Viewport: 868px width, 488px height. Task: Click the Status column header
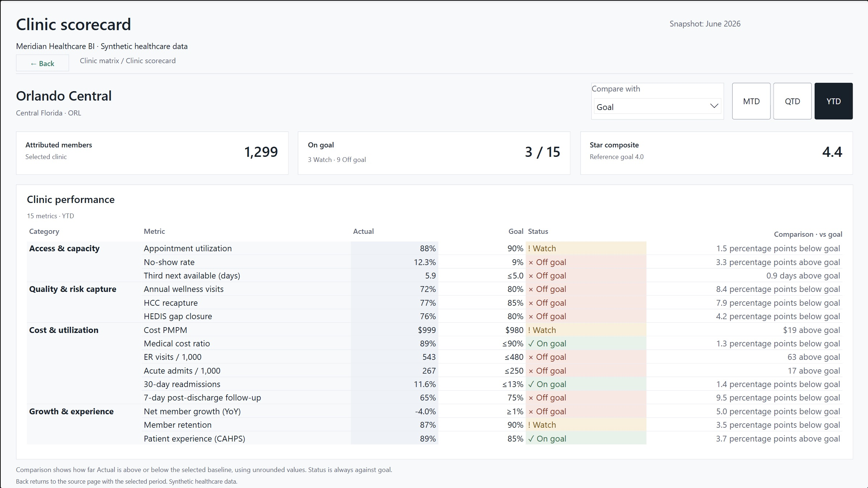(x=538, y=231)
